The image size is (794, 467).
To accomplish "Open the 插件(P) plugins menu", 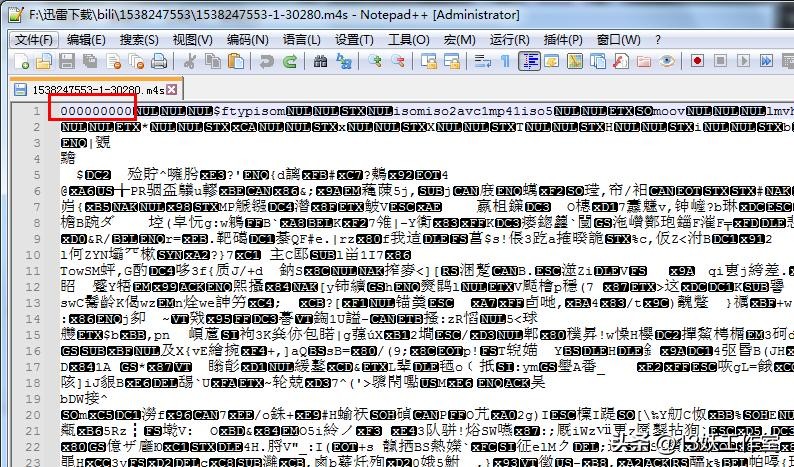I will pos(562,39).
